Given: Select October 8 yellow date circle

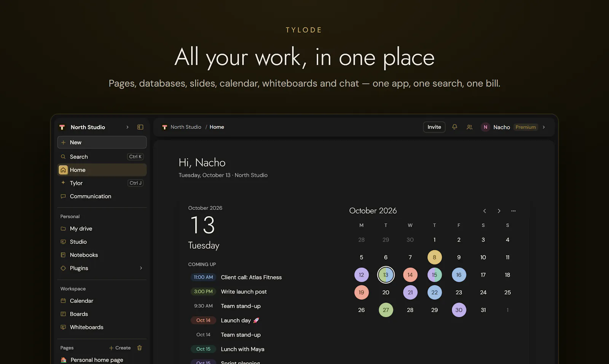Looking at the screenshot, I should (435, 258).
